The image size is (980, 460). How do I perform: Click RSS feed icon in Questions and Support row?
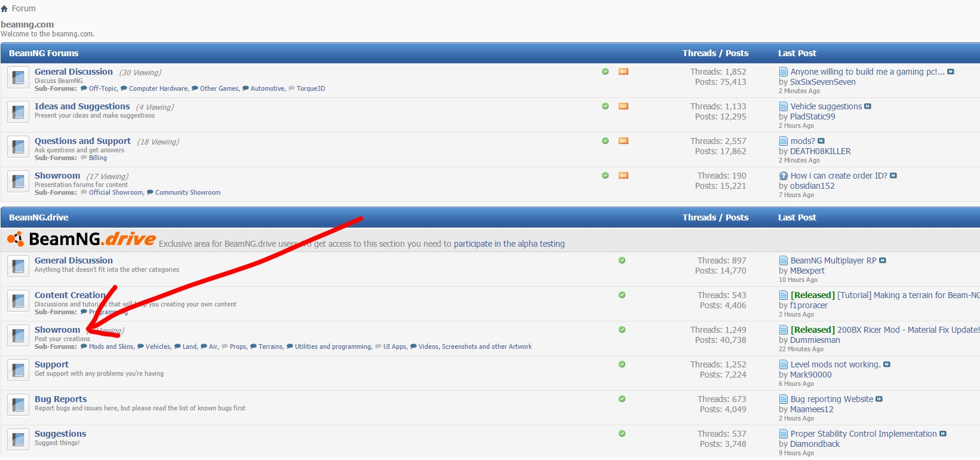tap(623, 141)
